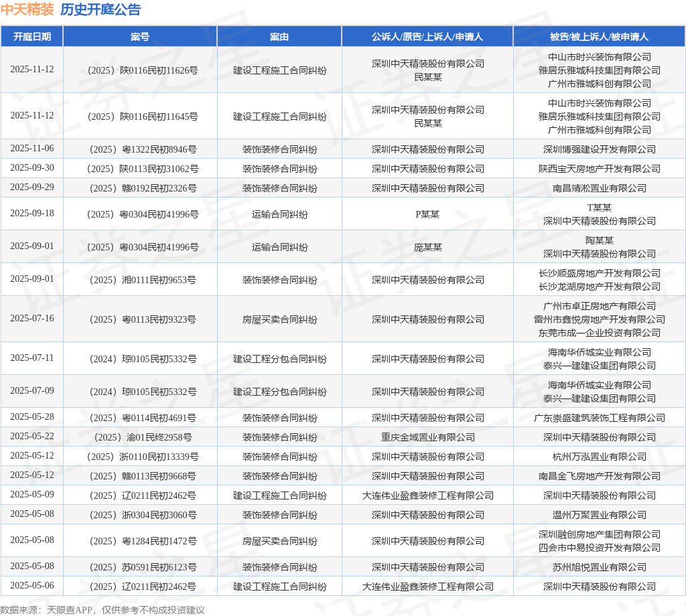Click defendant 长沙顺盛房地产开发有限公司
This screenshot has width=686, height=616.
tap(600, 273)
